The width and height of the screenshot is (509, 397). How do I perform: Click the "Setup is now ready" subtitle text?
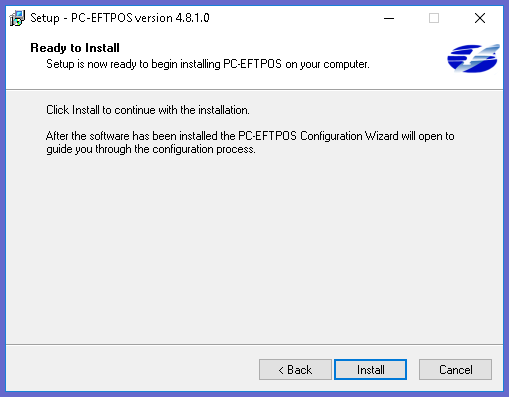coord(208,64)
